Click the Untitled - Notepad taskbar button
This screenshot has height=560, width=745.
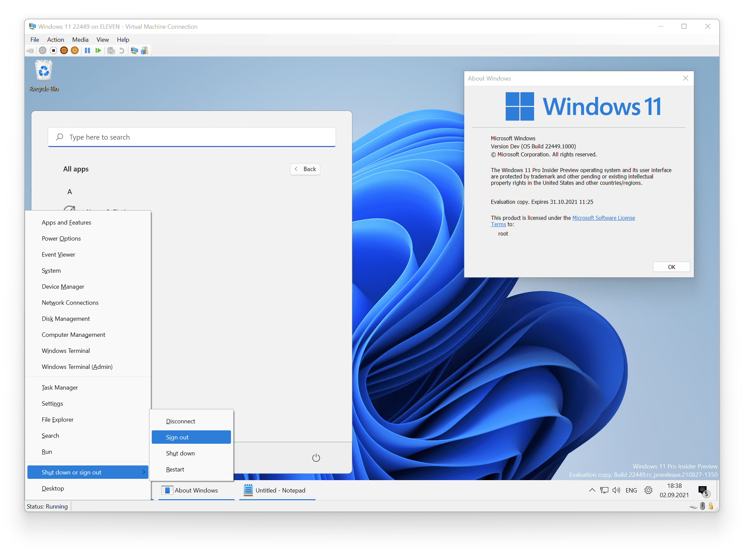click(x=277, y=491)
